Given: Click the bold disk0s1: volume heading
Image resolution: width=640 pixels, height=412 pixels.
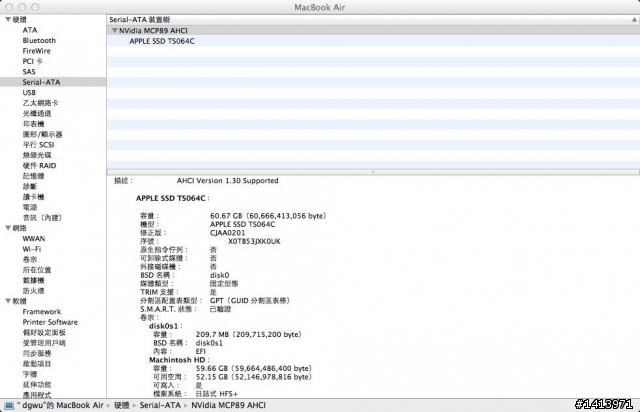Looking at the screenshot, I should click(x=165, y=326).
